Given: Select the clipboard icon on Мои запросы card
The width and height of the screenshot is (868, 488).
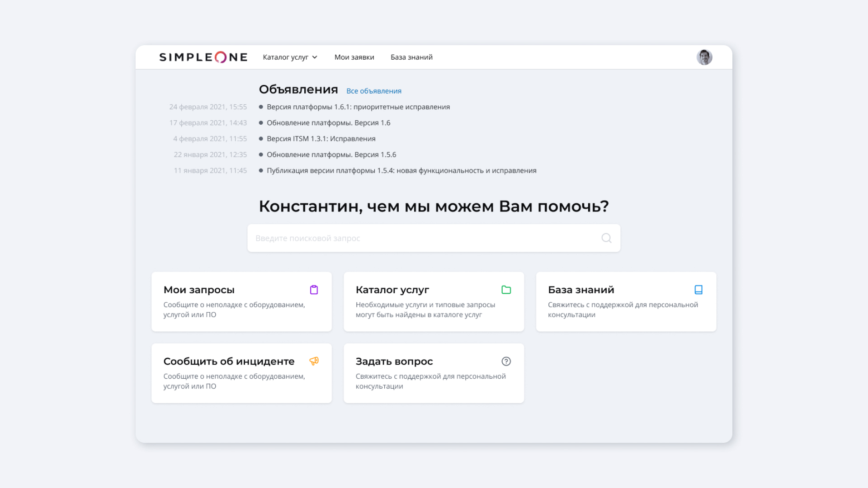Looking at the screenshot, I should (x=314, y=290).
